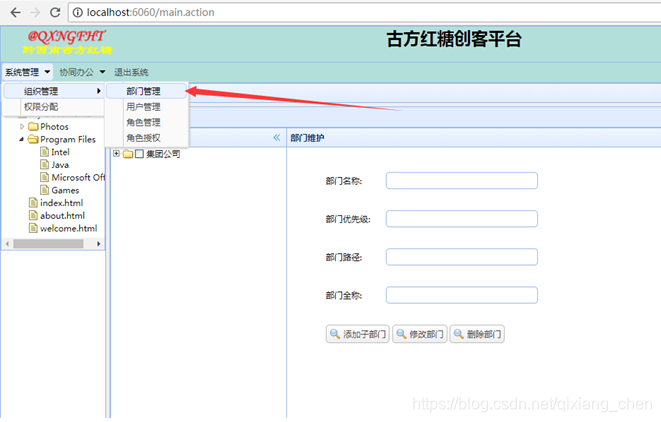The image size is (661, 422).
Task: Click the Intel file icon
Action: click(44, 152)
